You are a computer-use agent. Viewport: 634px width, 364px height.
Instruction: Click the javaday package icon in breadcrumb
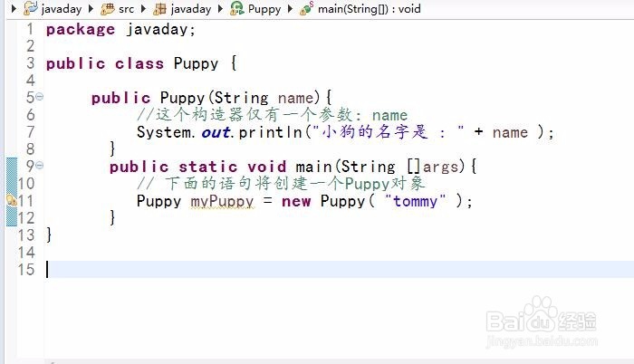point(160,9)
